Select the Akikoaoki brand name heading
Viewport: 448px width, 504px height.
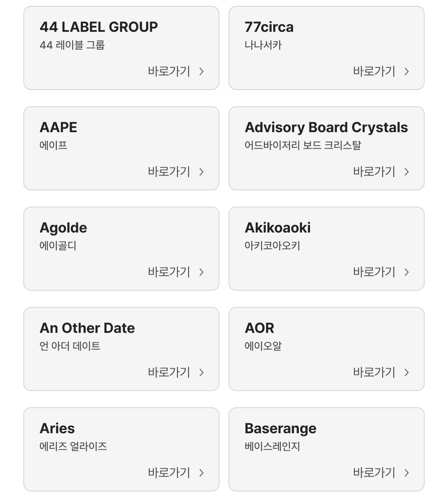coord(277,228)
